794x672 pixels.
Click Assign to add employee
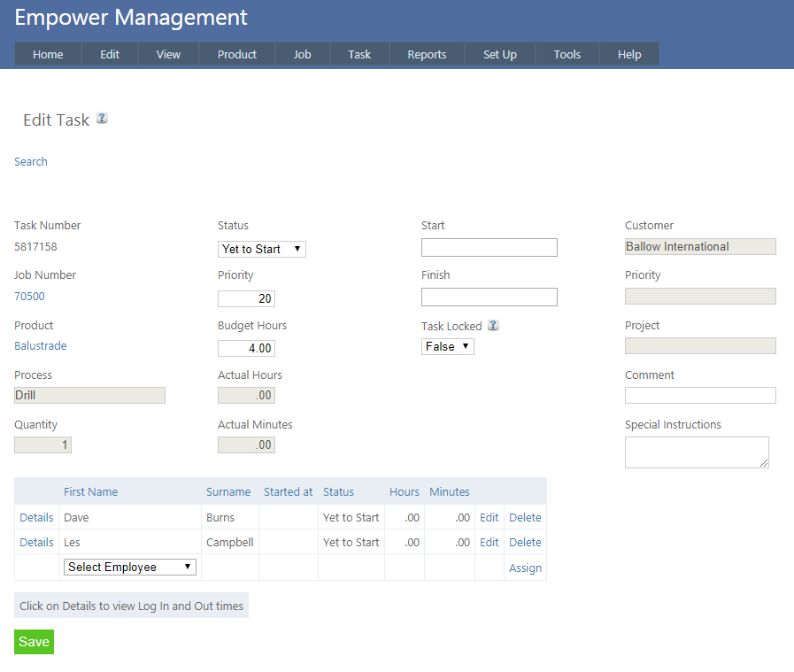[525, 568]
